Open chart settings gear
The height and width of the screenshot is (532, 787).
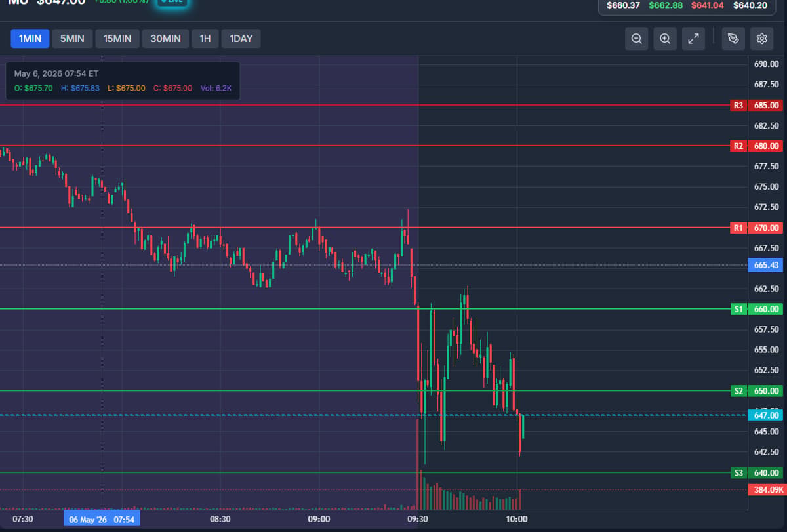click(761, 39)
